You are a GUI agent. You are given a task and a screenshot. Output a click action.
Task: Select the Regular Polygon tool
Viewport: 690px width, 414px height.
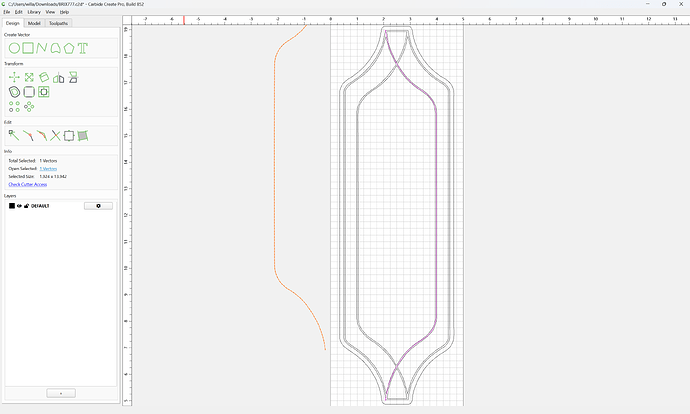(x=69, y=48)
